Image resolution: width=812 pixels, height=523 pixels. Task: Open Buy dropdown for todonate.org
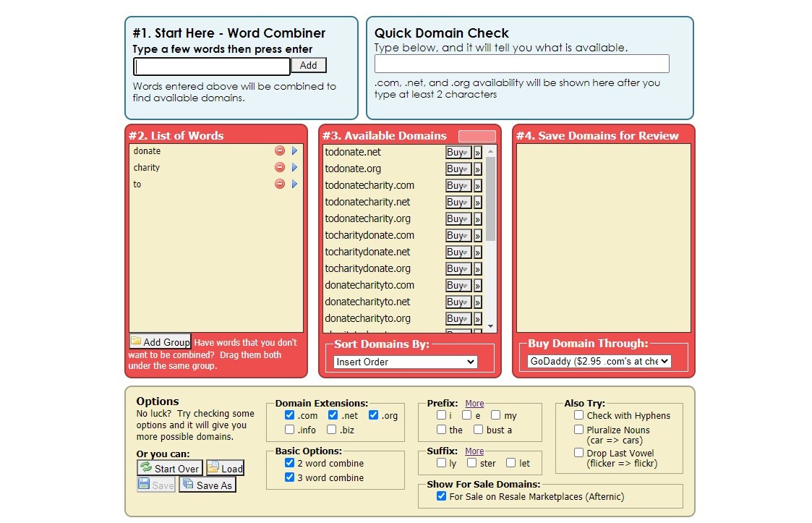(458, 169)
